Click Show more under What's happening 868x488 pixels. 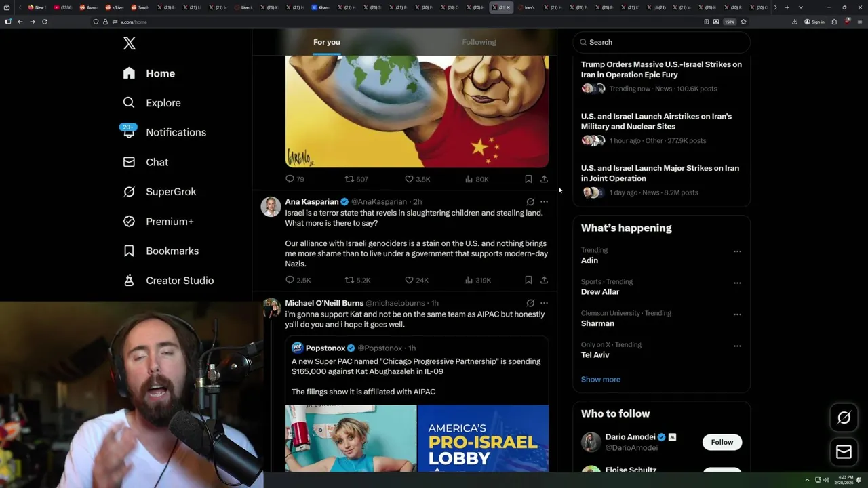coord(601,379)
